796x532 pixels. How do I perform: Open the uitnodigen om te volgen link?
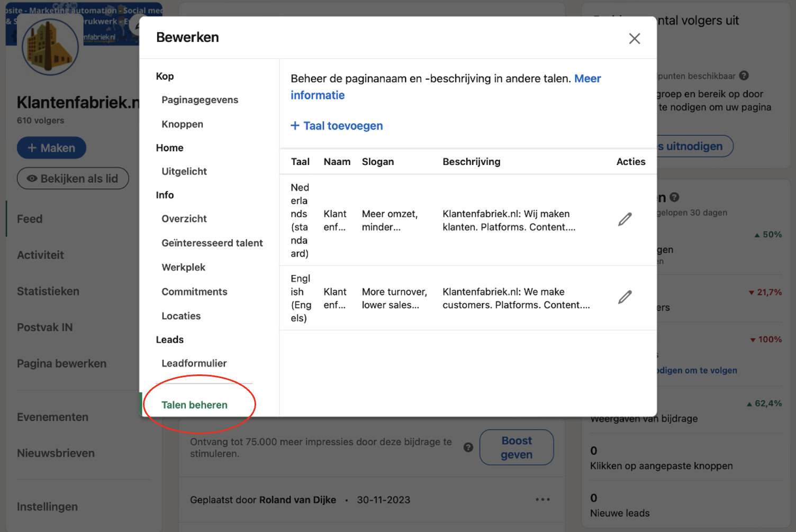point(697,370)
